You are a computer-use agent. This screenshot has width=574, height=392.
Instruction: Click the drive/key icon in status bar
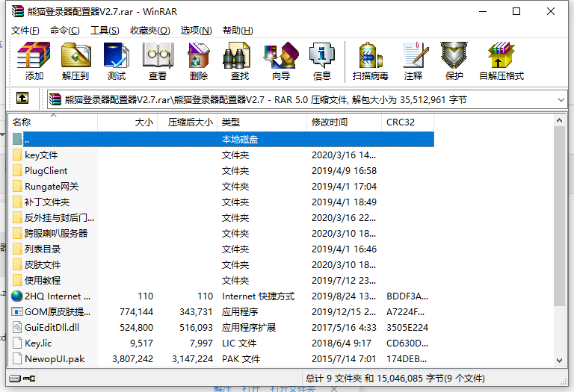point(22,378)
